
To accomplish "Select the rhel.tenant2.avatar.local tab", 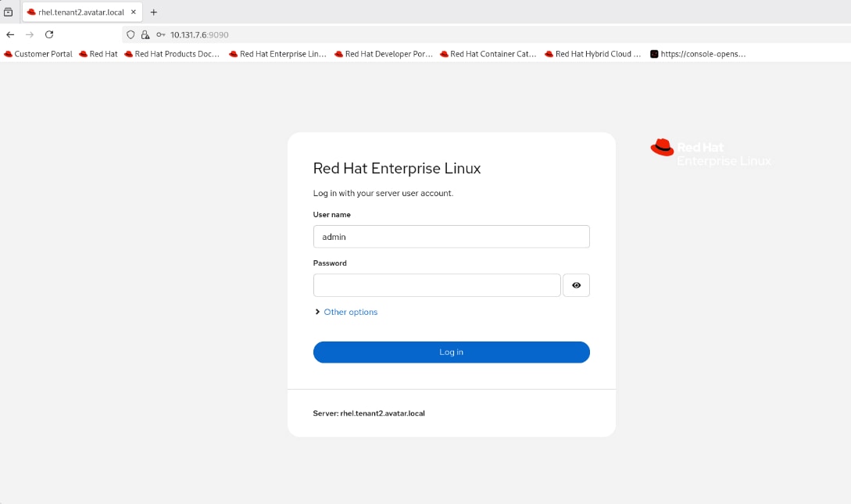I will pyautogui.click(x=82, y=12).
